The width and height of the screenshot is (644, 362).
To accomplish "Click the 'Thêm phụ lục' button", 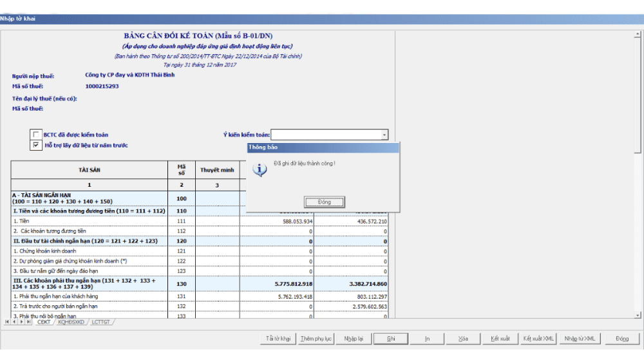I will [x=316, y=339].
